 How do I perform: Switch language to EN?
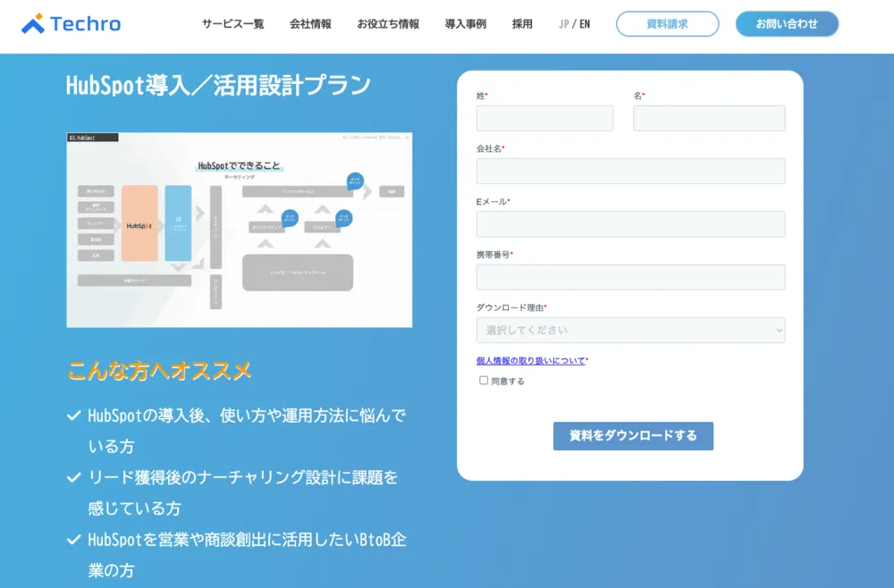click(585, 24)
